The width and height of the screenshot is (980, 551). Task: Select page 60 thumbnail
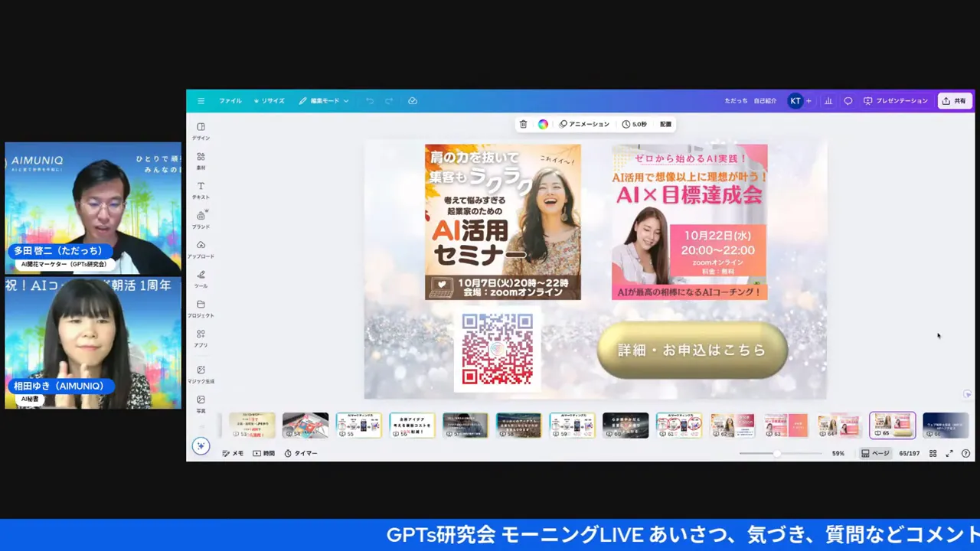626,425
